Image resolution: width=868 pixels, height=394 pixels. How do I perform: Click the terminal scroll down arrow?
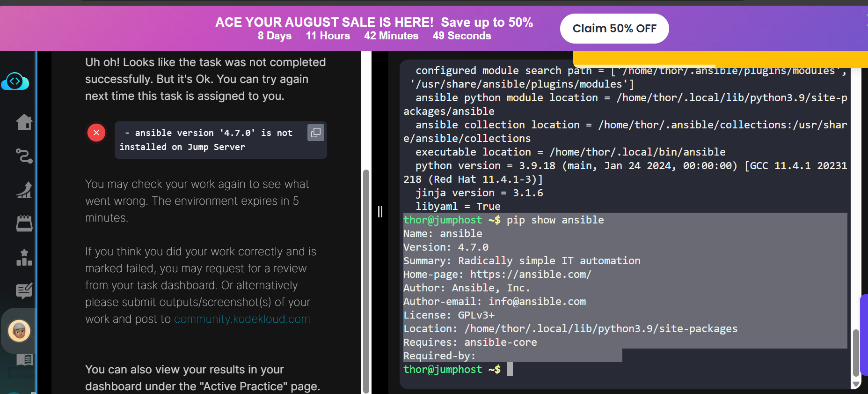click(856, 384)
